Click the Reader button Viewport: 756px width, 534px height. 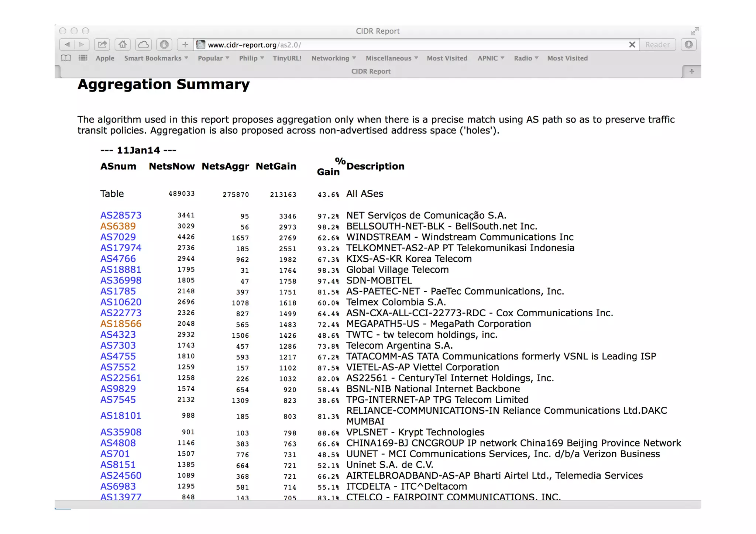point(657,45)
